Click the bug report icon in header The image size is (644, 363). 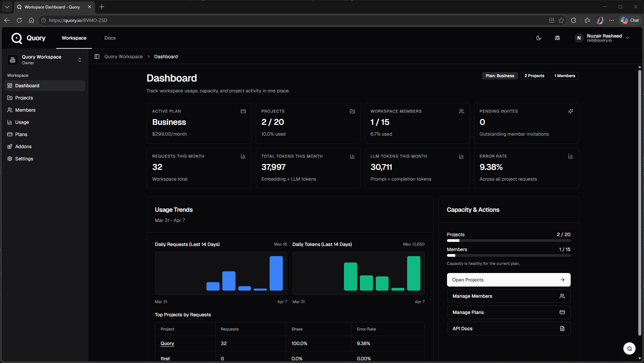pyautogui.click(x=558, y=38)
